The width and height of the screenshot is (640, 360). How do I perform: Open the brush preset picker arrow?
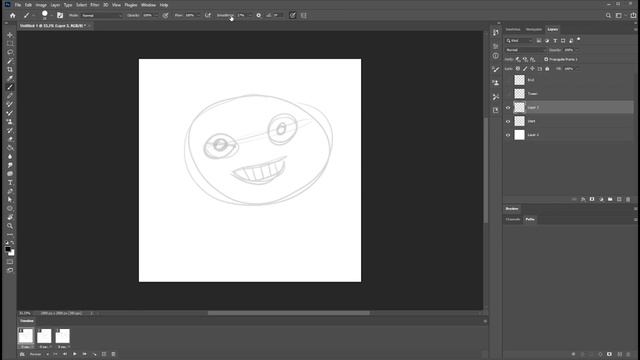click(x=51, y=16)
